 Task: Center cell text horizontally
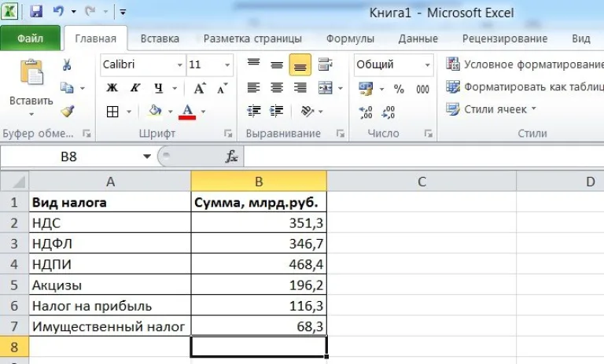point(277,88)
